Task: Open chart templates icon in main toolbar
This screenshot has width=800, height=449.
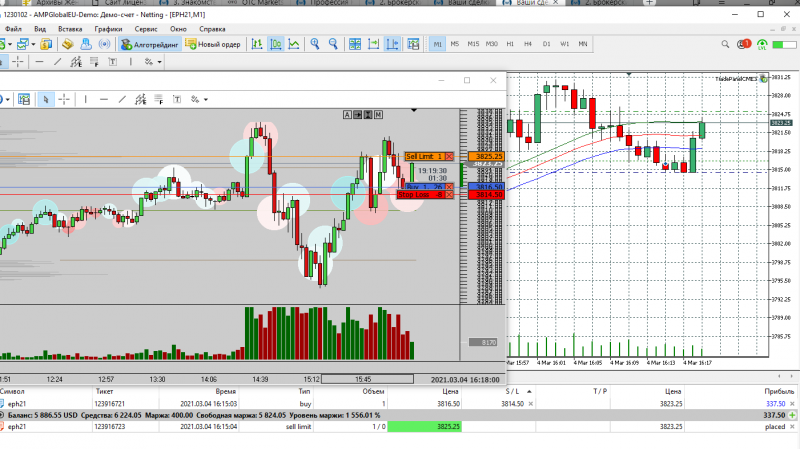Action: (x=413, y=44)
